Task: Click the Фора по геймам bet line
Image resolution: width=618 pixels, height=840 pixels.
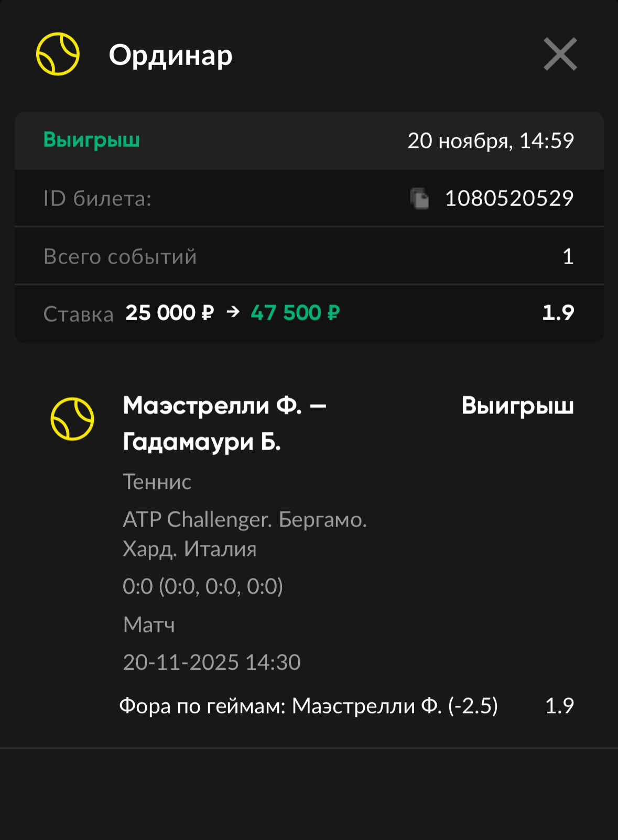Action: pos(308,706)
